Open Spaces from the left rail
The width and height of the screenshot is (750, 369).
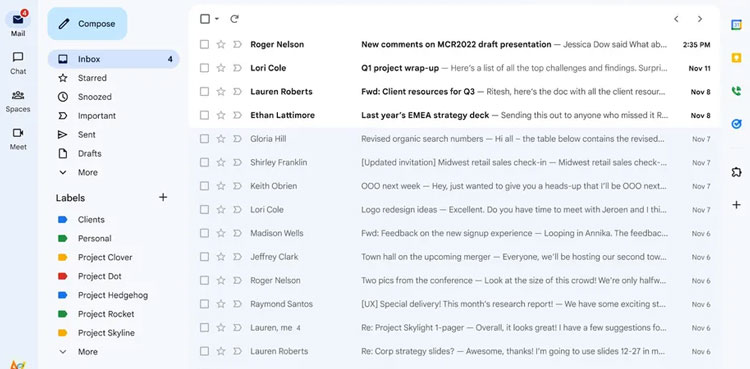(18, 101)
